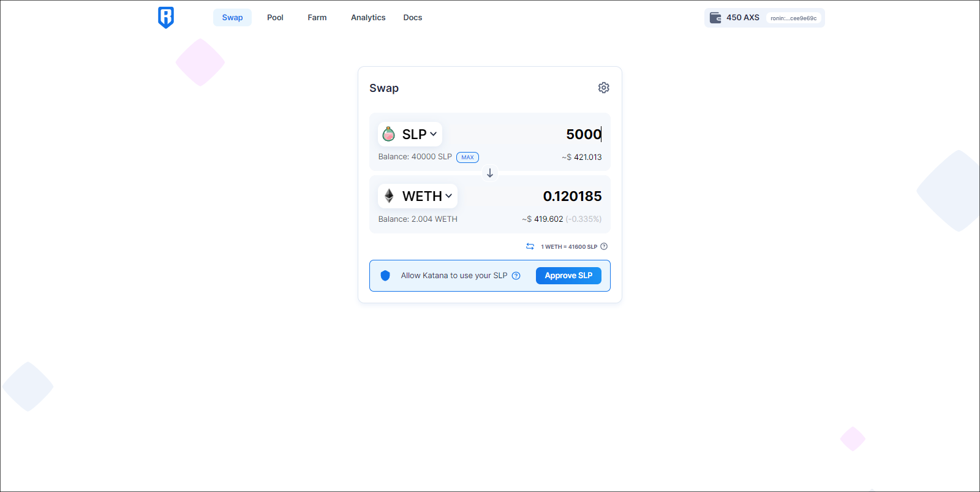Click the Balance: 40000 SLP text
Viewport: 980px width, 492px height.
(x=415, y=157)
